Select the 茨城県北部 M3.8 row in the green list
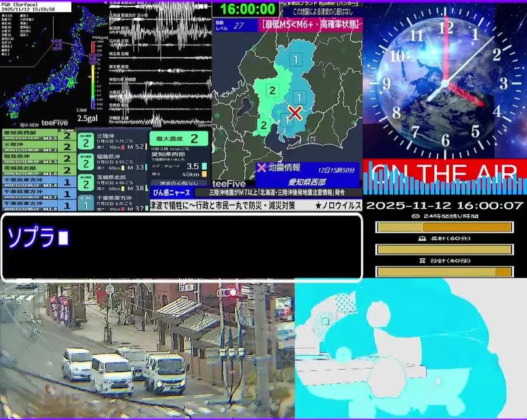The width and height of the screenshot is (527, 420). [x=39, y=170]
